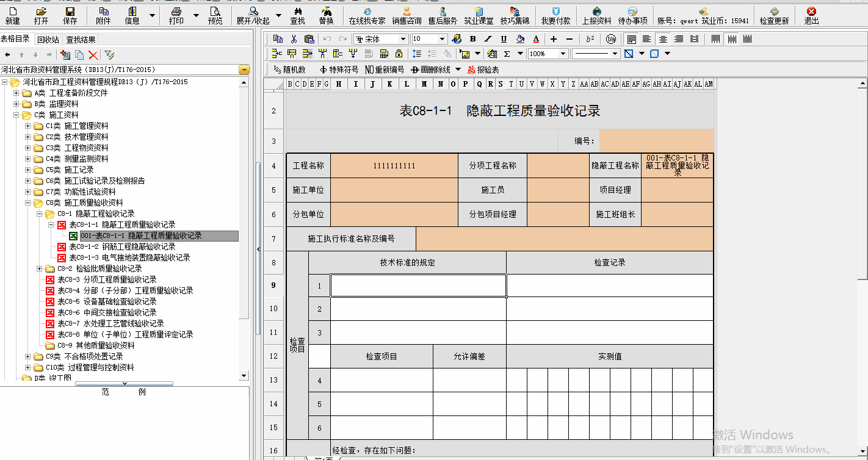Click the red-underlined A font color icon
This screenshot has width=868, height=460.
536,39
